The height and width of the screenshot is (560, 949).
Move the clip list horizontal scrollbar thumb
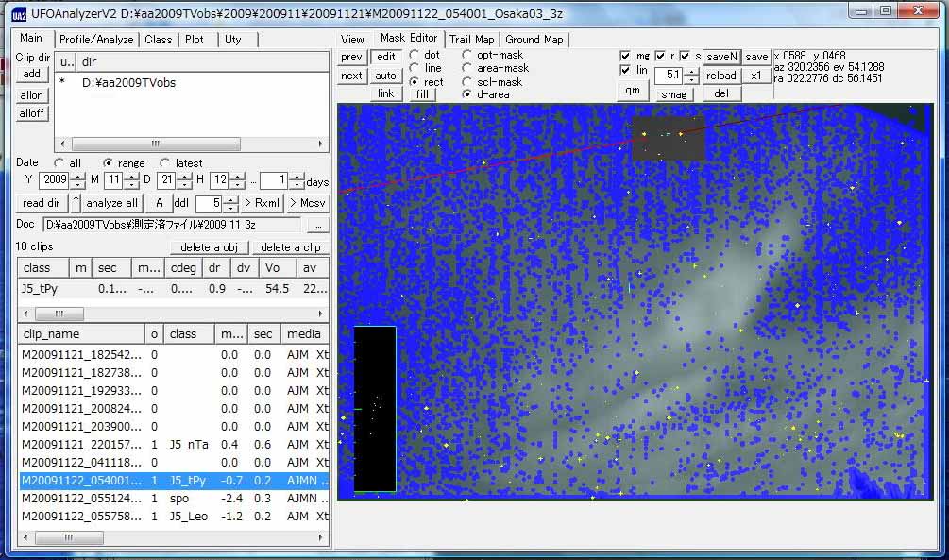(69, 537)
